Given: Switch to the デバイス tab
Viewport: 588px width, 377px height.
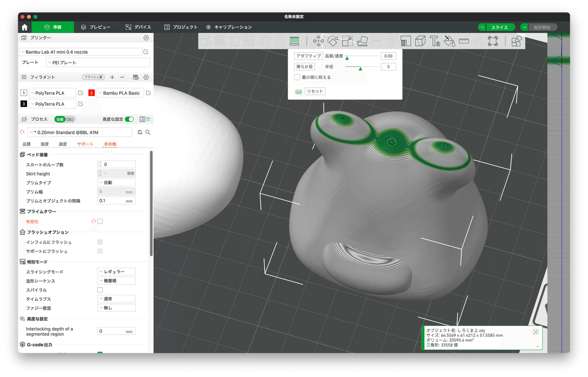Looking at the screenshot, I should [x=138, y=27].
